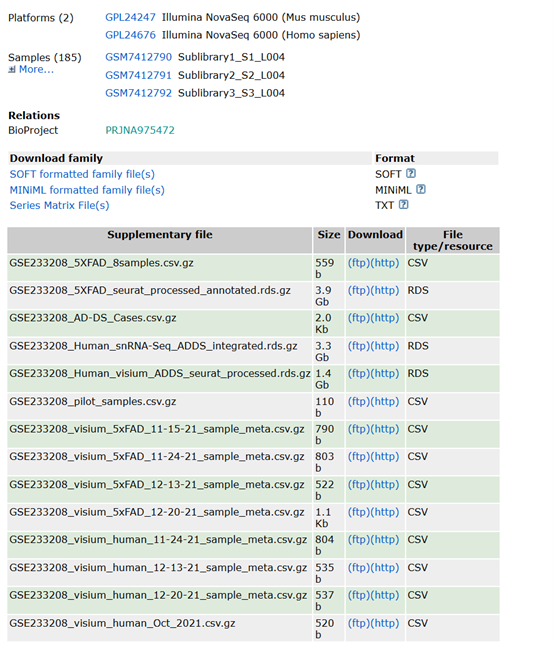Screen dimensions: 554x645
Task: Download 5XFAD_8samples.csv.gz via http
Action: click(385, 263)
